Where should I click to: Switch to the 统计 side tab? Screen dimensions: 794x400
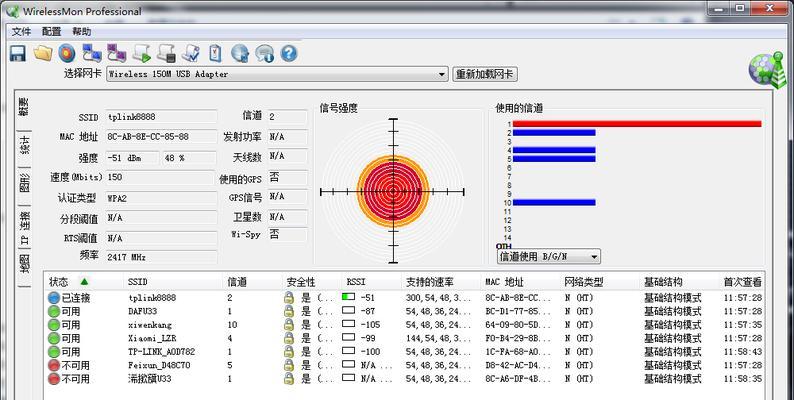click(24, 144)
